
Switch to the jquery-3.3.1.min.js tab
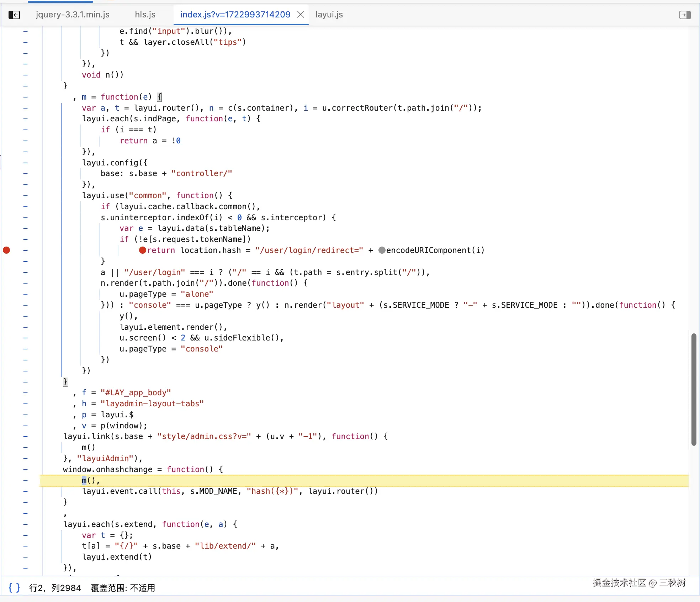tap(73, 15)
